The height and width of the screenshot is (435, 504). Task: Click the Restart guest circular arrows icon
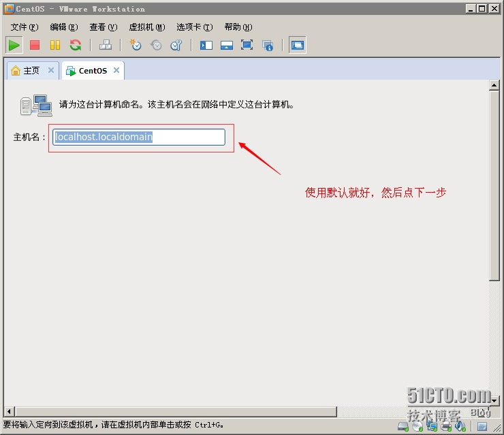point(76,45)
